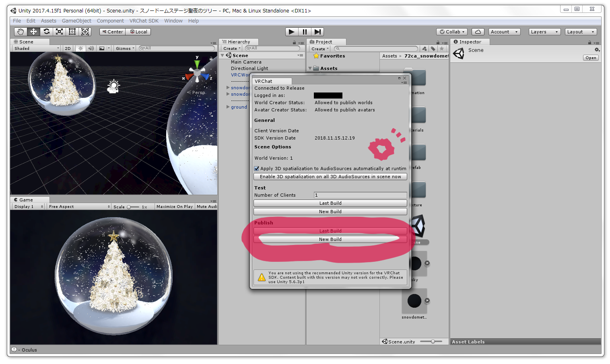The height and width of the screenshot is (364, 610).
Task: Click play arrow on the snowdomet asset
Action: (427, 300)
